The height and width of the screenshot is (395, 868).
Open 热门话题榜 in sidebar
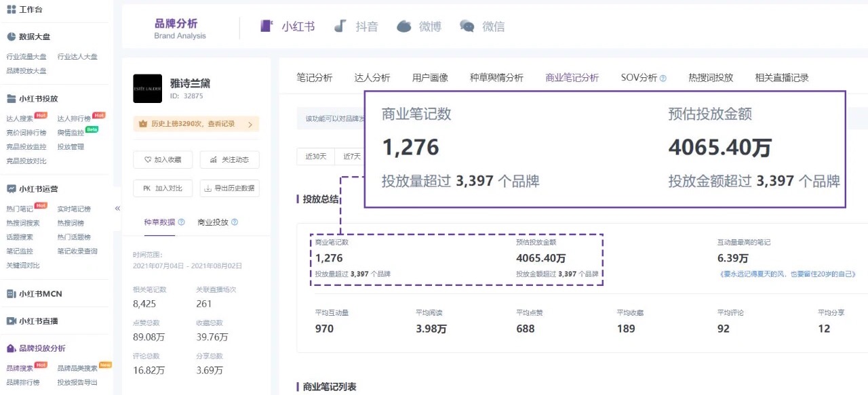tap(74, 237)
